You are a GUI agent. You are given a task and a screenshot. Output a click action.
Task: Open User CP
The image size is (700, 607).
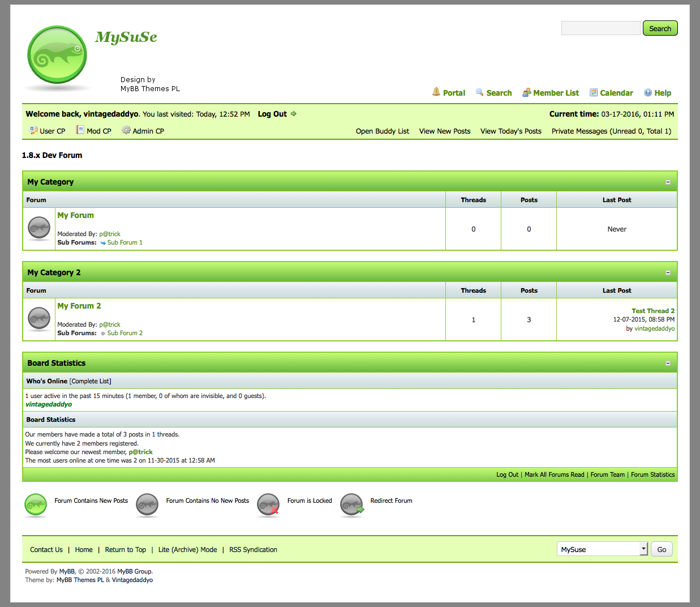click(x=52, y=131)
